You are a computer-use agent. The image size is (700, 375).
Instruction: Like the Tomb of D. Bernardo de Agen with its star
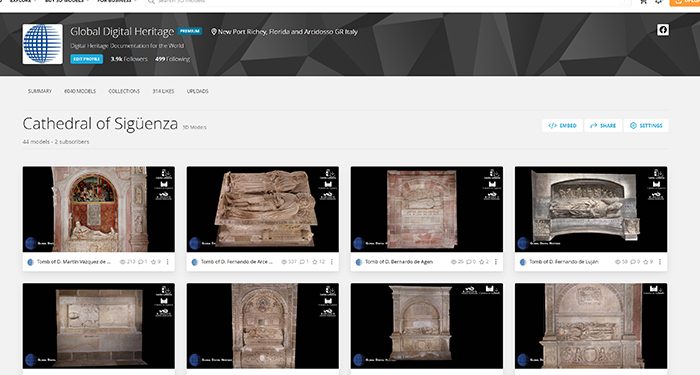pos(482,262)
